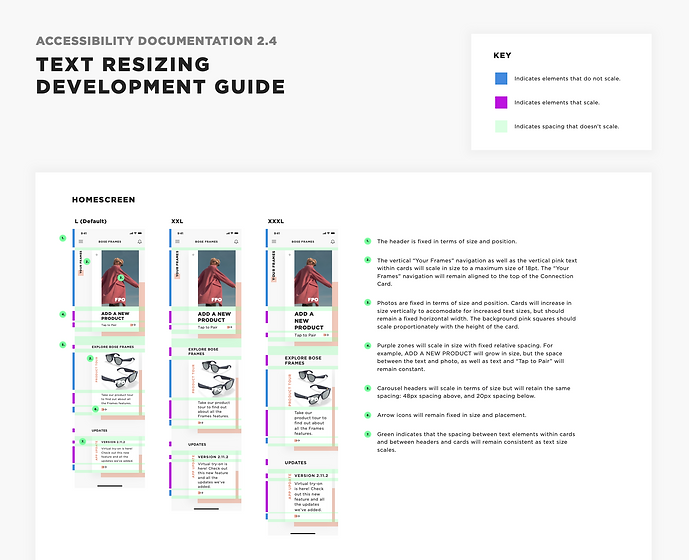The image size is (689, 560).
Task: Click the Version 2.11.2 card arrow in XXL mockup
Action: (200, 493)
